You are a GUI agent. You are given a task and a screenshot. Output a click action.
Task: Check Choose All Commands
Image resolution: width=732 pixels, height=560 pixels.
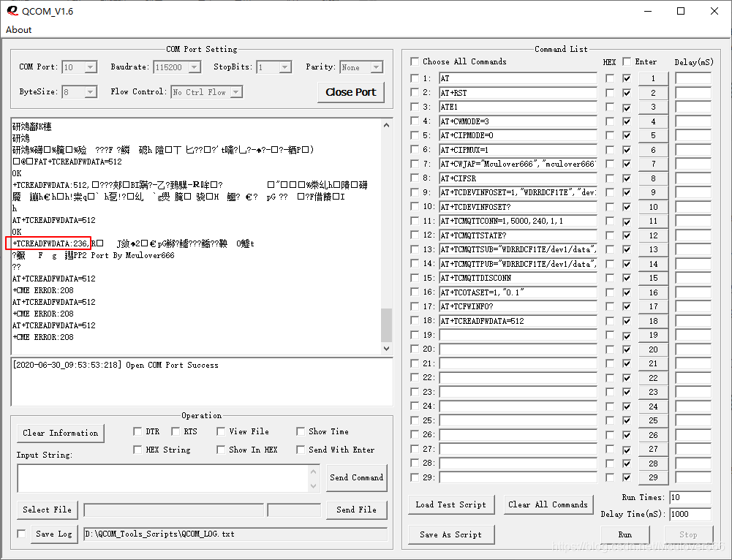(415, 61)
